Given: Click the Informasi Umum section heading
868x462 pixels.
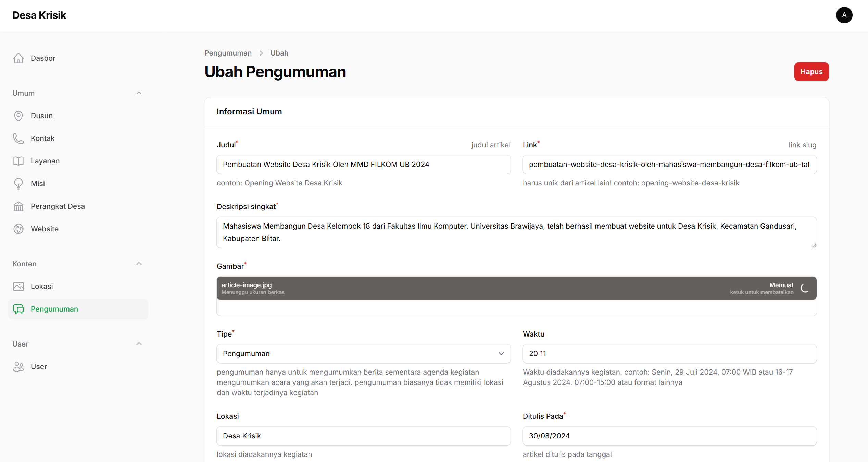Looking at the screenshot, I should pos(249,112).
